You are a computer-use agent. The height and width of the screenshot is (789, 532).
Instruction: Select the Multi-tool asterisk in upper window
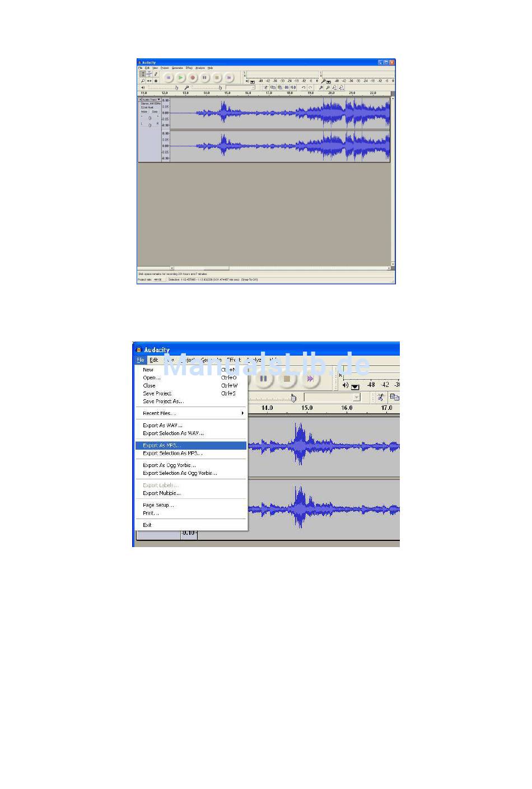[156, 81]
